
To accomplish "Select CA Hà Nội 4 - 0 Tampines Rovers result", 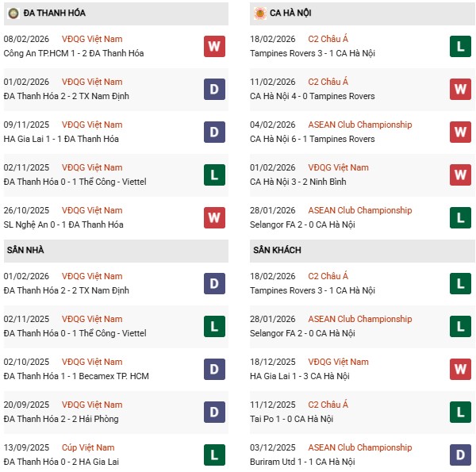I will tap(313, 96).
